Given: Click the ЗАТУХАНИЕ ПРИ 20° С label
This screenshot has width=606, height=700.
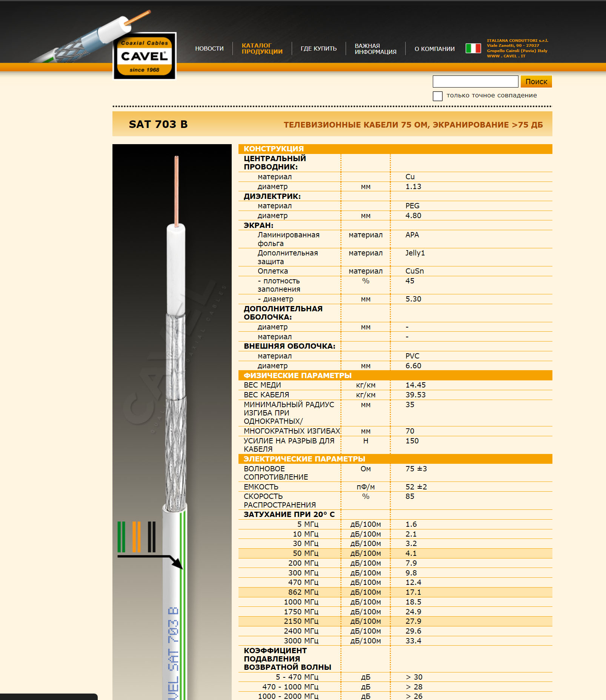Looking at the screenshot, I should 289,514.
